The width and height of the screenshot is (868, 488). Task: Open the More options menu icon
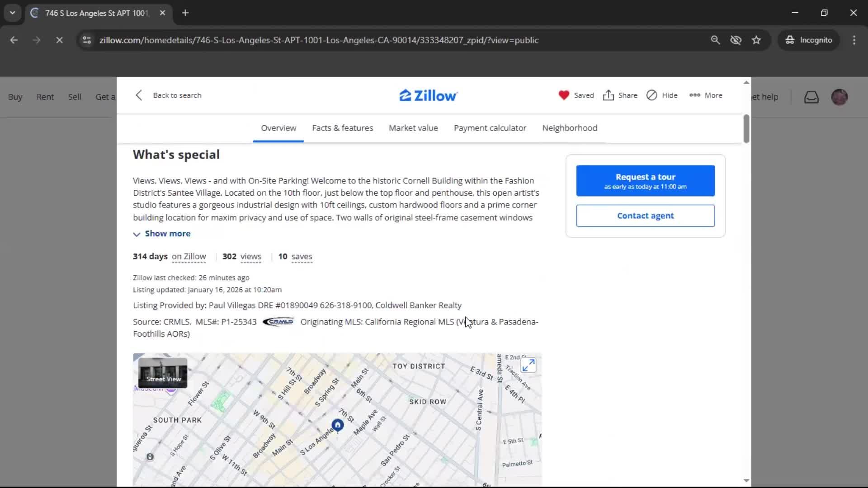694,95
